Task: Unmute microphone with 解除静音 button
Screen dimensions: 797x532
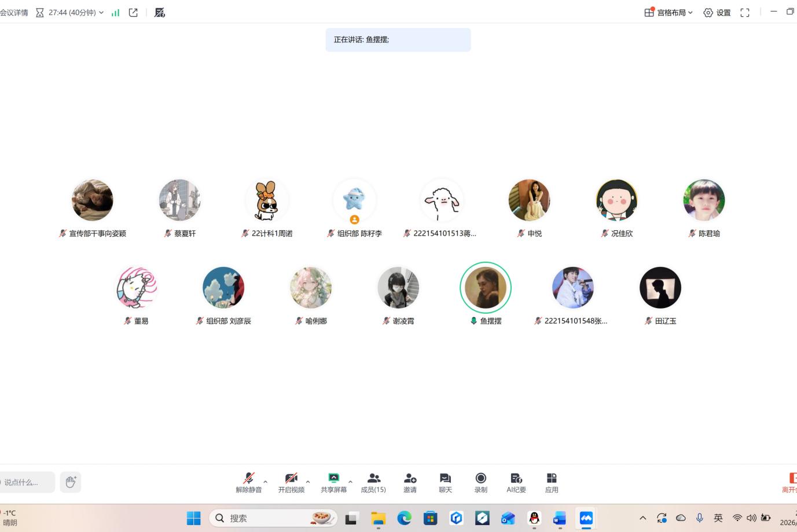Action: [248, 481]
